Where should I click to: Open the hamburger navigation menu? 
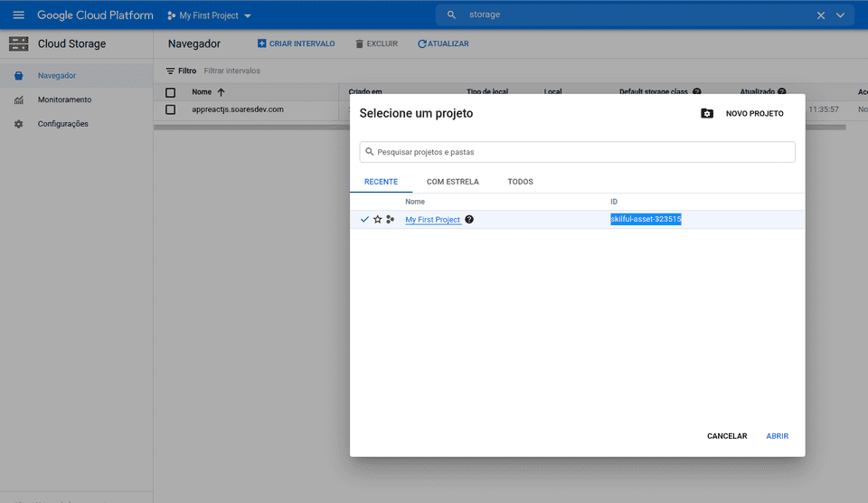click(x=18, y=15)
